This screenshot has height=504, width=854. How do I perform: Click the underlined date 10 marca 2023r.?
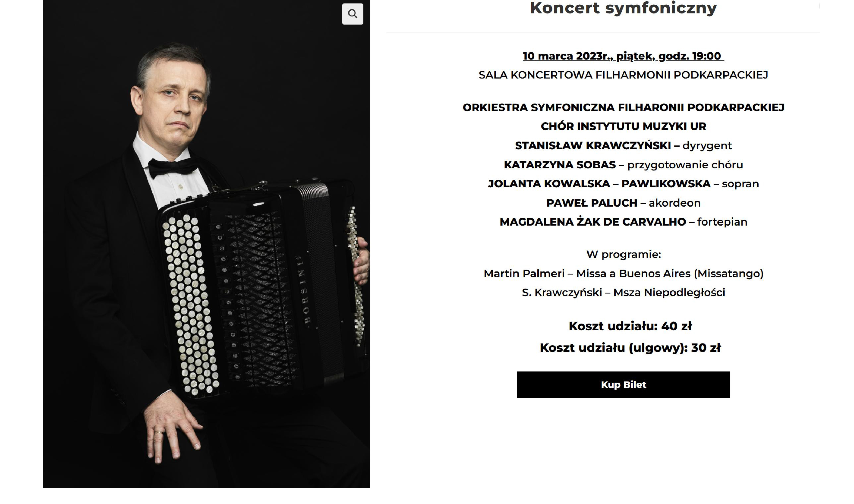623,56
